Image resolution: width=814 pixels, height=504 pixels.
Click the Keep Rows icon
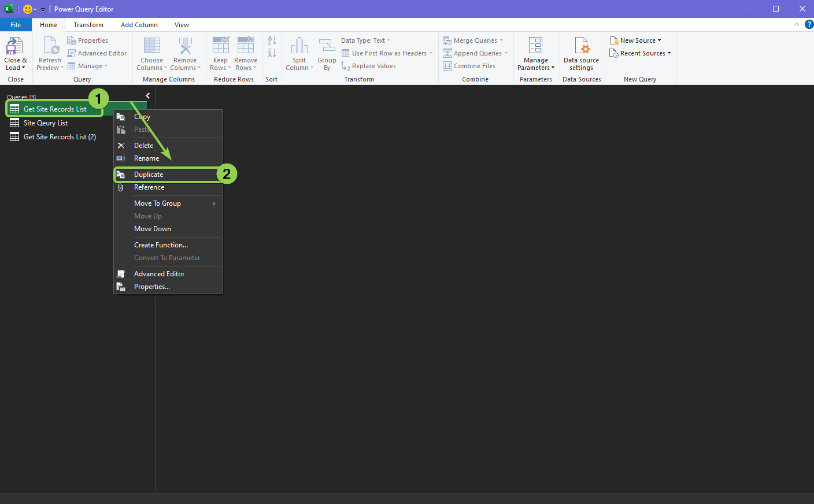tap(220, 46)
